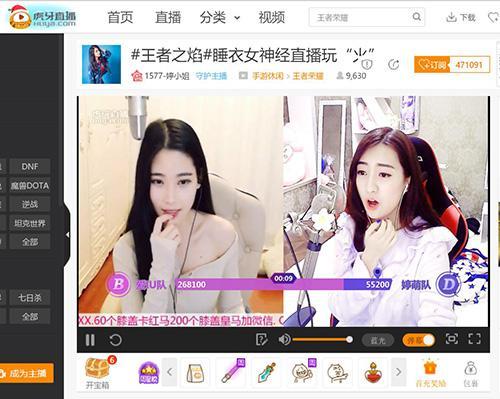This screenshot has width=500, height=399.
Task: Select 逆战 in the sidebar
Action: point(30,204)
